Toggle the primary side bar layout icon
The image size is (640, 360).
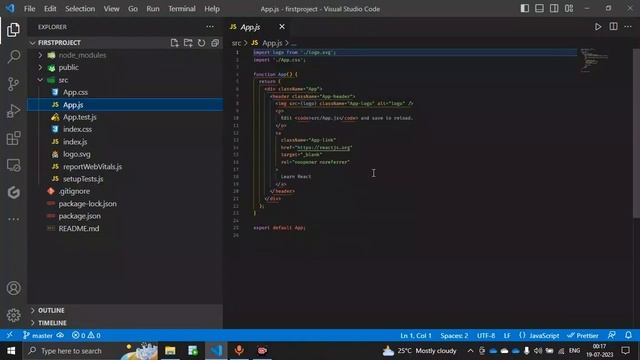(524, 9)
